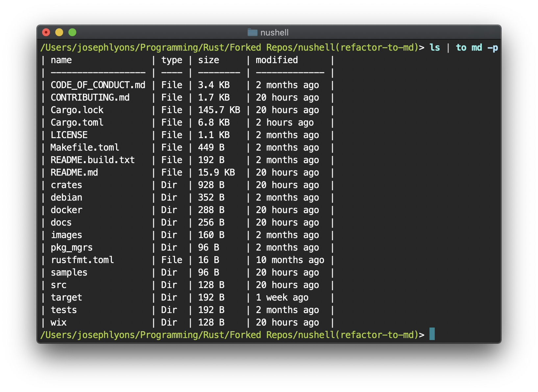This screenshot has height=392, width=538.
Task: Click the "16 B" size value
Action: (x=208, y=260)
